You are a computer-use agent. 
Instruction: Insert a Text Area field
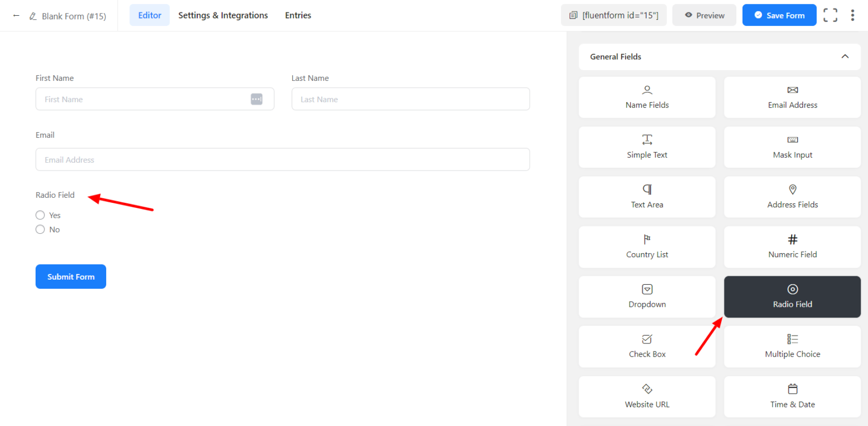[x=646, y=197]
